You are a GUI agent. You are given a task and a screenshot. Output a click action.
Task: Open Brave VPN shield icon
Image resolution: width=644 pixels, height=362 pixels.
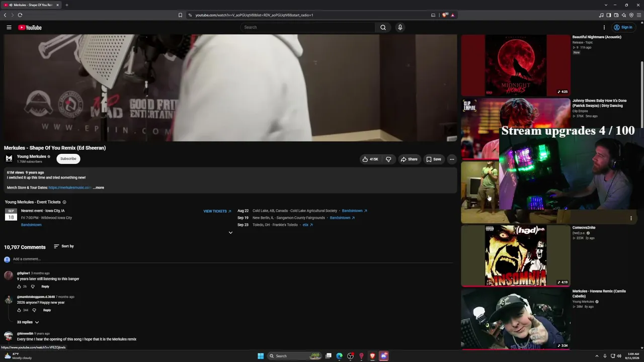pos(631,15)
